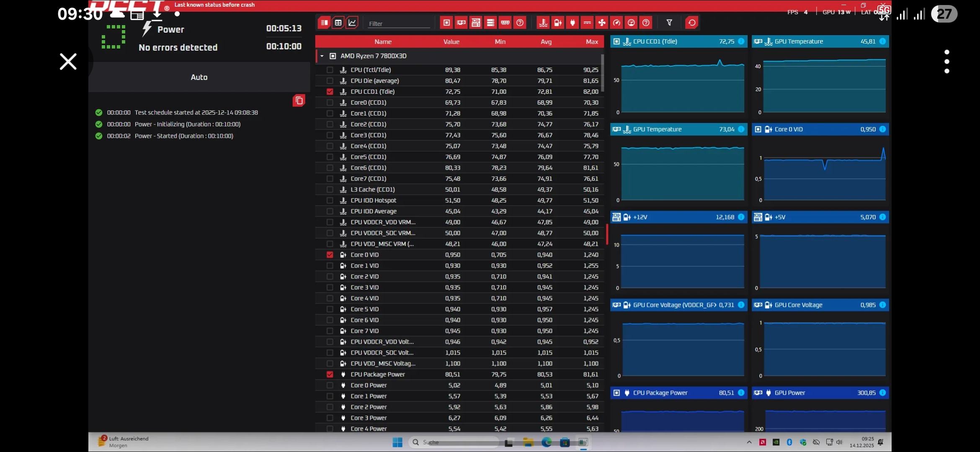Open the Windows Start menu
Screen dimensions: 980x452
click(397, 442)
